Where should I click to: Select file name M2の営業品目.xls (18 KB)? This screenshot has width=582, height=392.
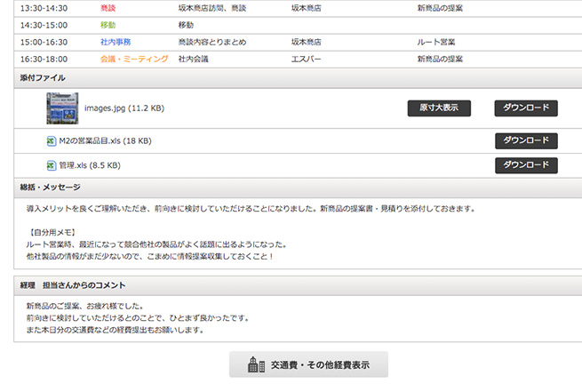pos(106,140)
